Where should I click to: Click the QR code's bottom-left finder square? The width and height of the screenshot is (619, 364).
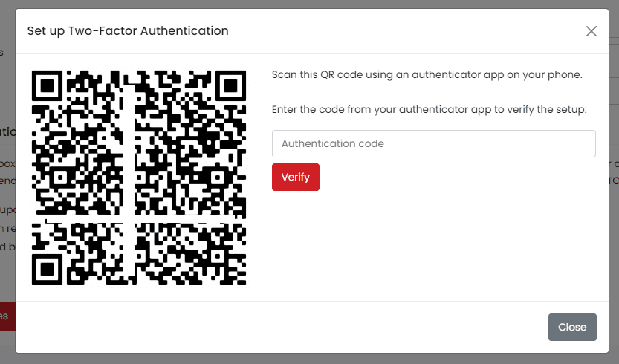point(46,269)
